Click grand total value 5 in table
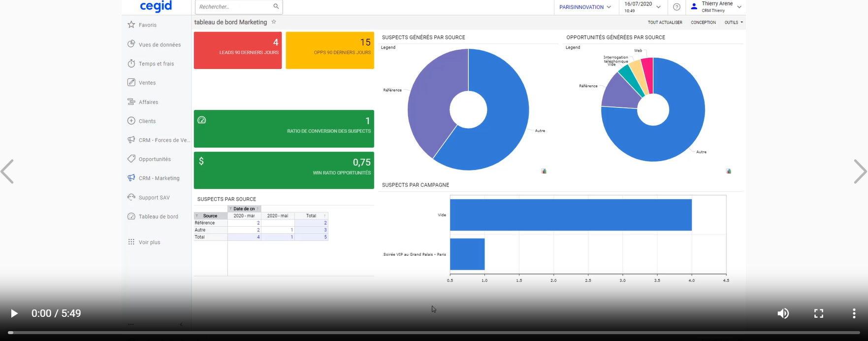Viewport: 868px width, 341px height. coord(325,237)
